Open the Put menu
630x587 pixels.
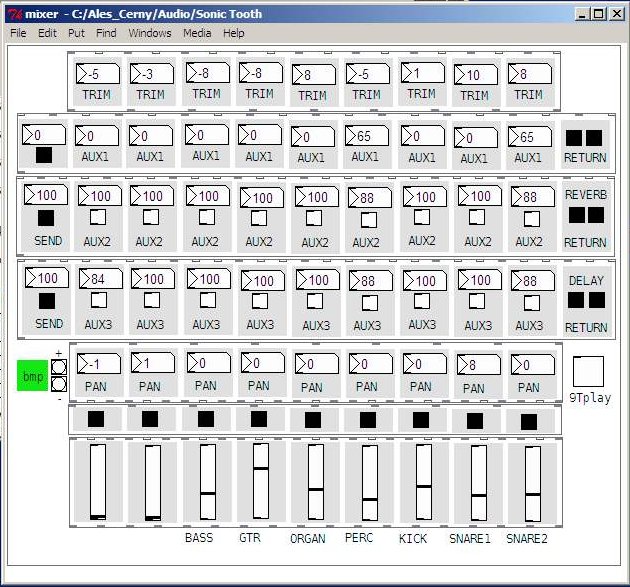[76, 33]
